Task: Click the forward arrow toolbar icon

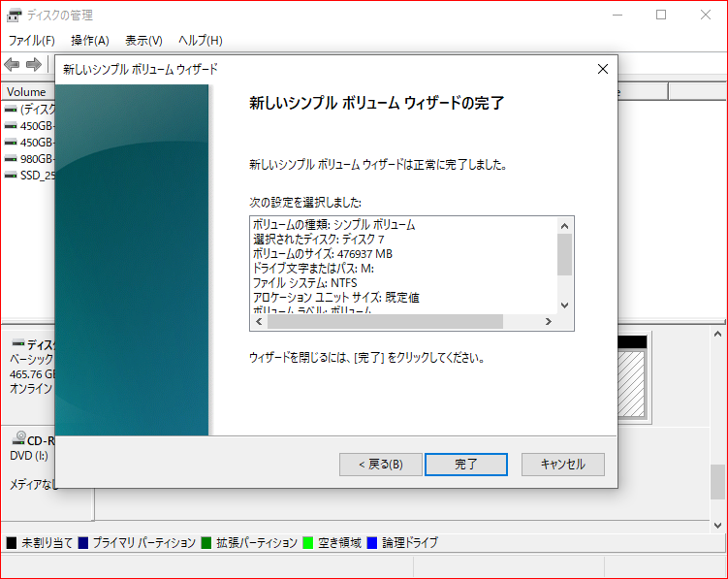Action: coord(33,64)
